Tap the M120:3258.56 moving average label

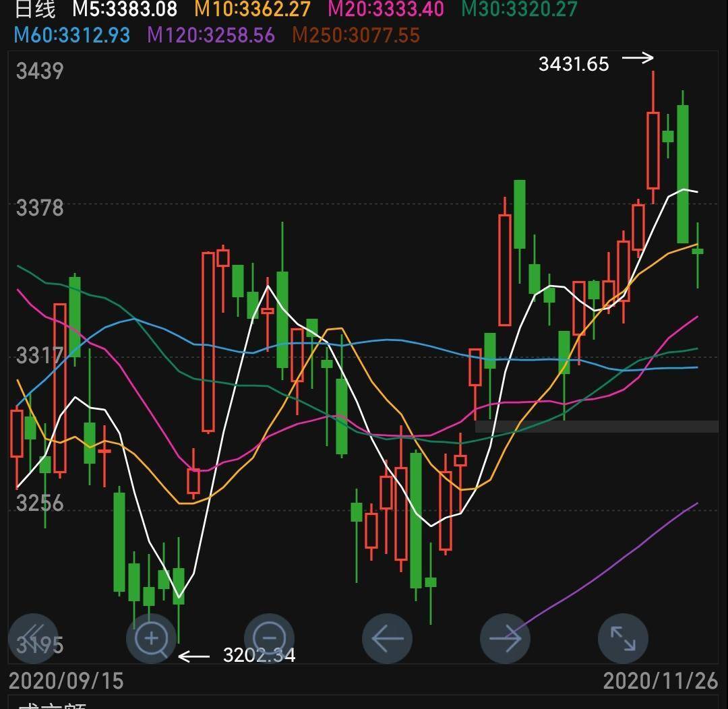point(211,35)
